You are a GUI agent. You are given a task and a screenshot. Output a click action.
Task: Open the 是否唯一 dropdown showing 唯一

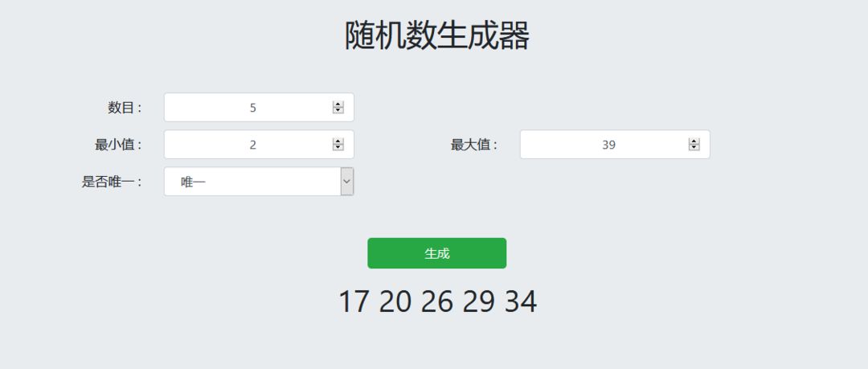coord(259,181)
